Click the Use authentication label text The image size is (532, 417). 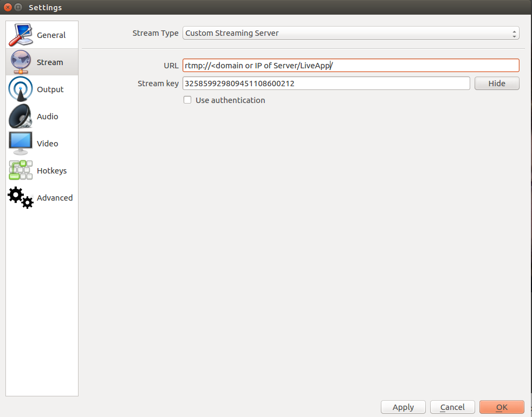pos(230,100)
